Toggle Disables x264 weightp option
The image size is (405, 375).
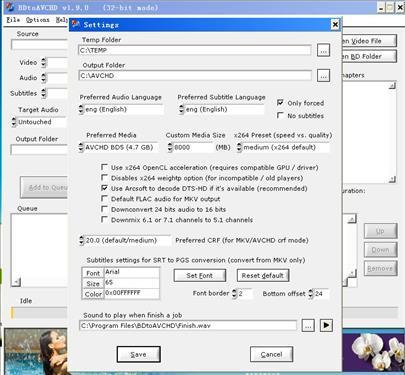(x=104, y=177)
